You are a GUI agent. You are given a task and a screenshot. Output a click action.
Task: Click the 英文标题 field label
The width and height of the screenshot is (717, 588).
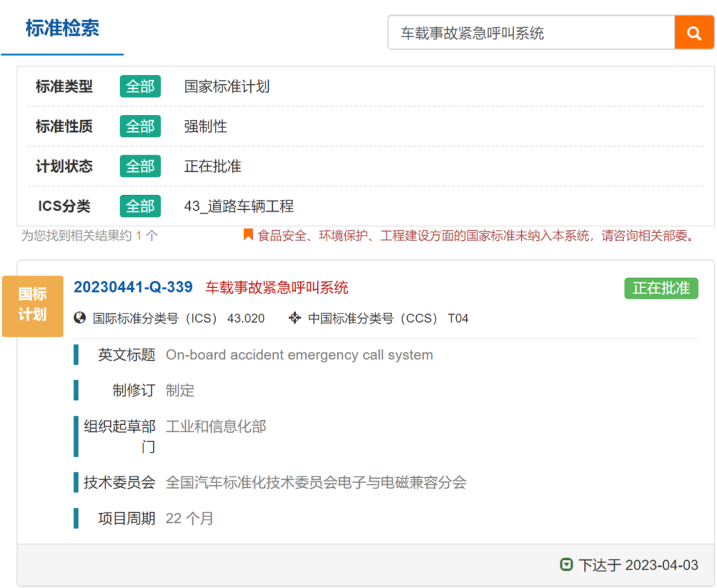(127, 355)
